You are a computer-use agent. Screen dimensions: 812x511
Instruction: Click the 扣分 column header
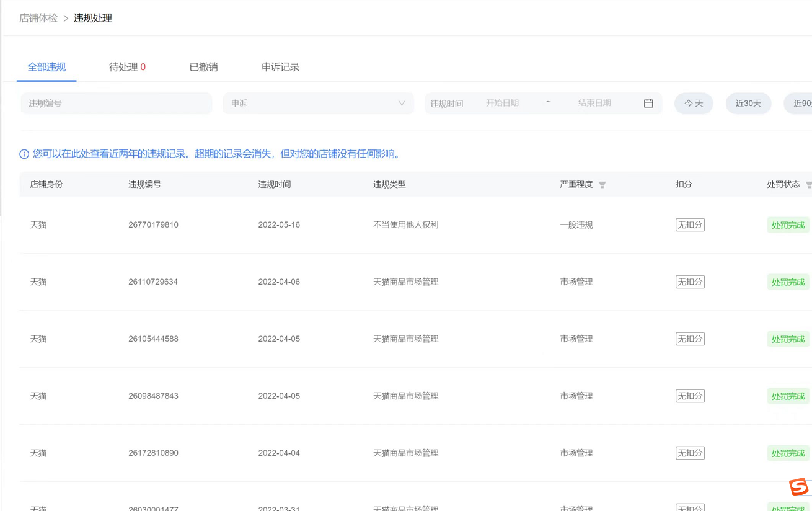(x=684, y=185)
